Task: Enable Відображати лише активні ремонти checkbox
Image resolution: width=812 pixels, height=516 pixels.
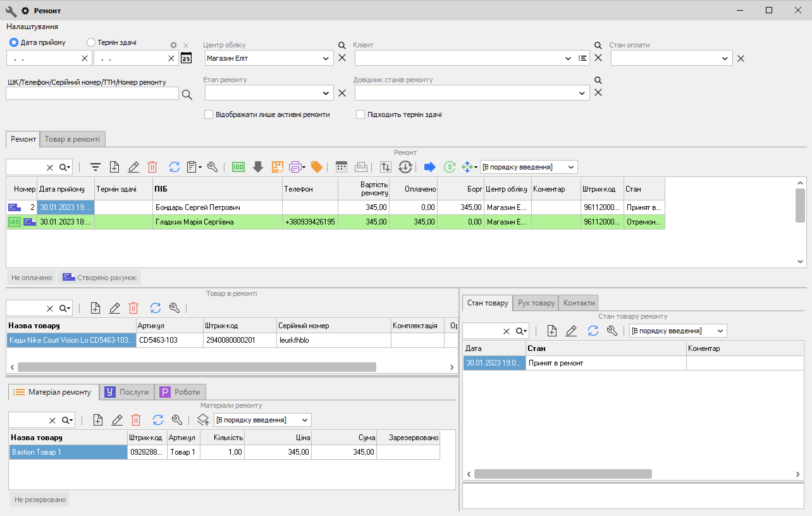Action: [209, 115]
